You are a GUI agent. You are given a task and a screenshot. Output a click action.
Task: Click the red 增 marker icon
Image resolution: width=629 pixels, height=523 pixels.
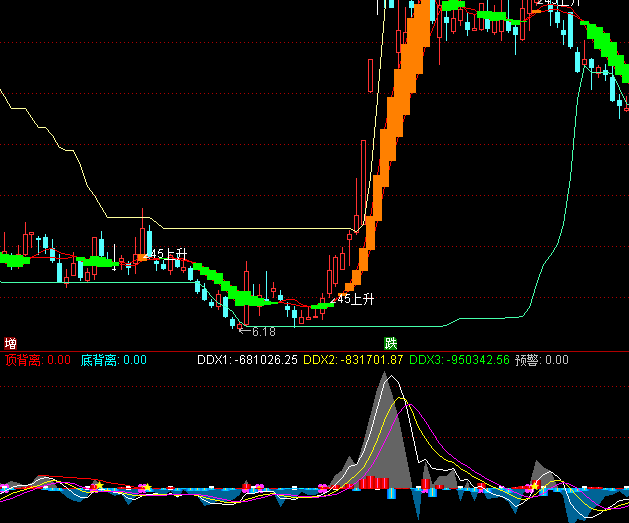pyautogui.click(x=11, y=343)
